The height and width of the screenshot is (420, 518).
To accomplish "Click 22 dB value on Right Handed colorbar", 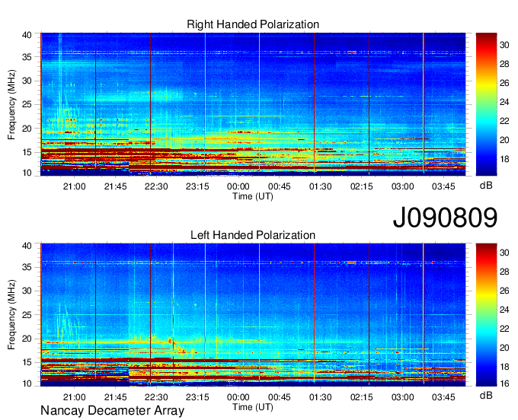I will tap(504, 121).
